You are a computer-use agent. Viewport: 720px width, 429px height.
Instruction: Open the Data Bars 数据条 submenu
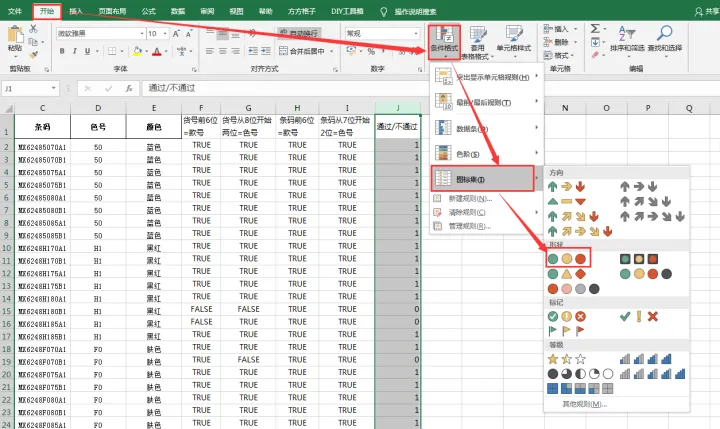(x=487, y=128)
